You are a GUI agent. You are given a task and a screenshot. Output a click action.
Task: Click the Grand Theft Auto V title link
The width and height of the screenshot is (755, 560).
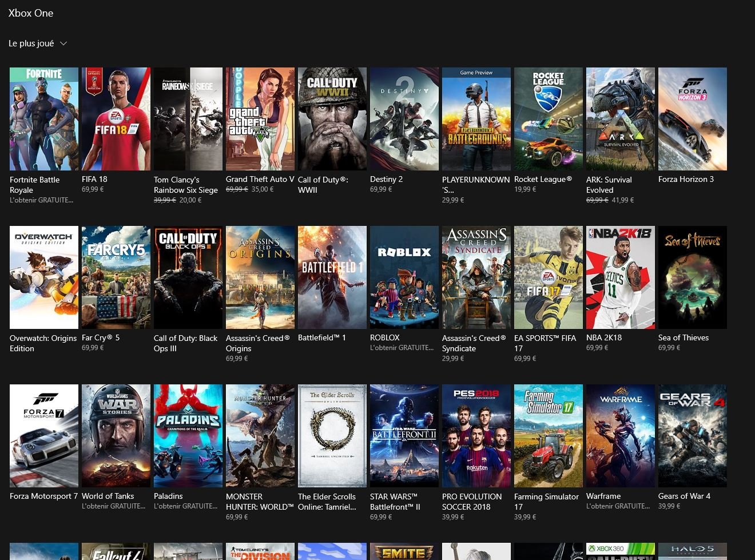click(260, 179)
